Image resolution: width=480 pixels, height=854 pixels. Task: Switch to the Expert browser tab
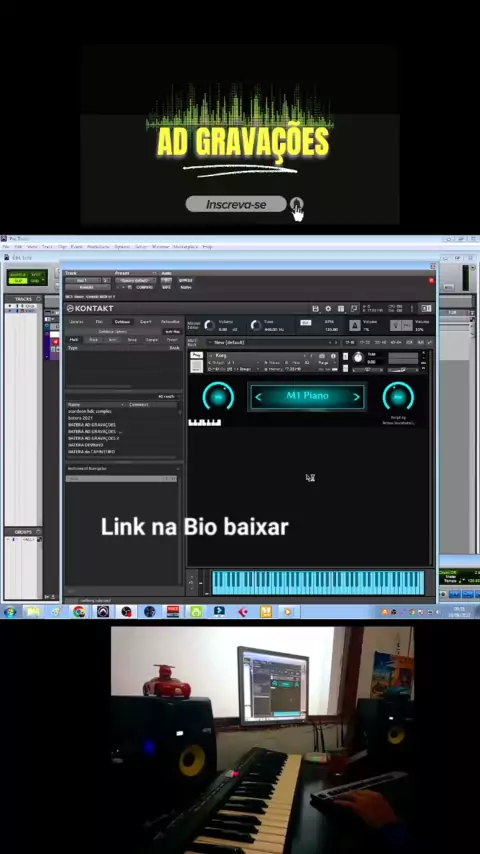pyautogui.click(x=145, y=322)
